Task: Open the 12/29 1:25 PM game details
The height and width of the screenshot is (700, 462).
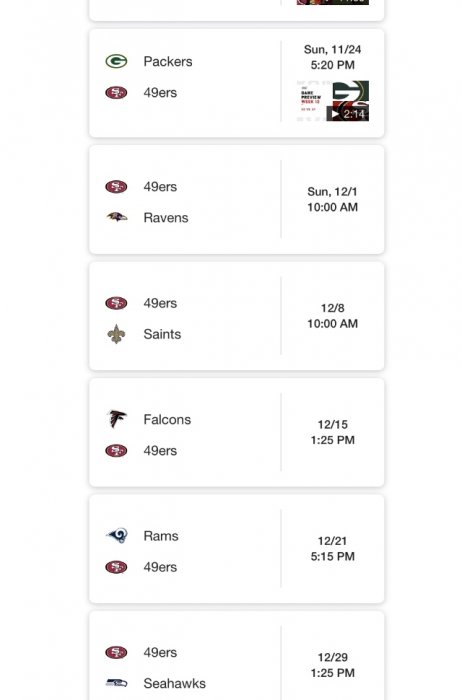Action: pyautogui.click(x=333, y=665)
